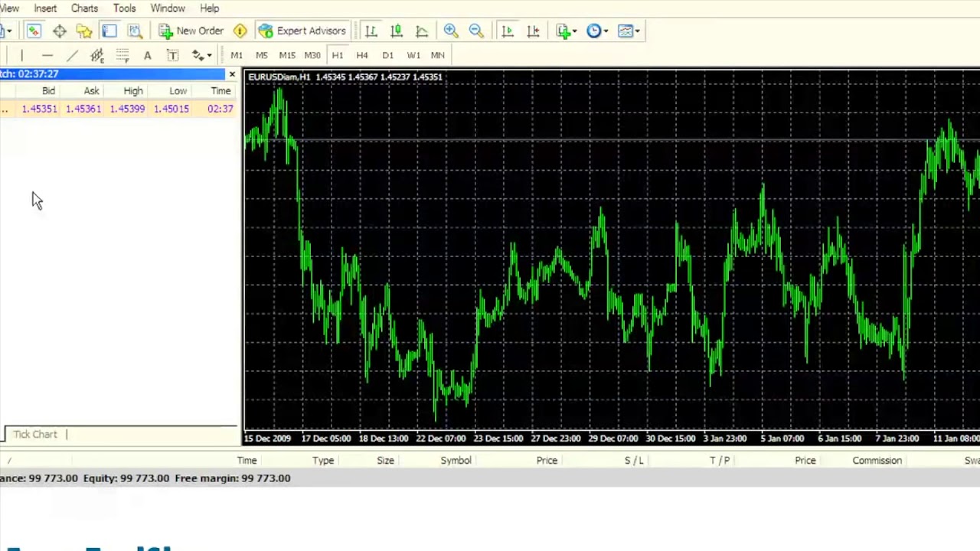Toggle the Terminal panel icon

pyautogui.click(x=109, y=31)
